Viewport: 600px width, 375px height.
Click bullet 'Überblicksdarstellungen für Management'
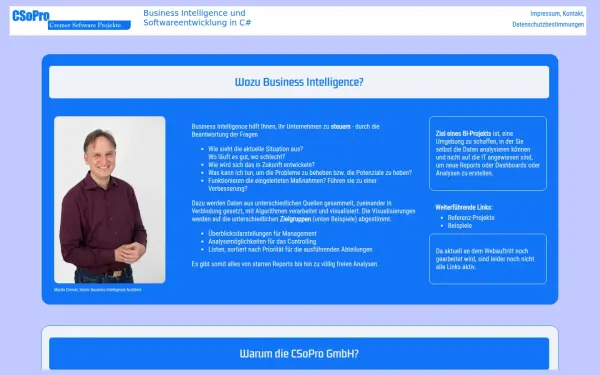coord(262,233)
